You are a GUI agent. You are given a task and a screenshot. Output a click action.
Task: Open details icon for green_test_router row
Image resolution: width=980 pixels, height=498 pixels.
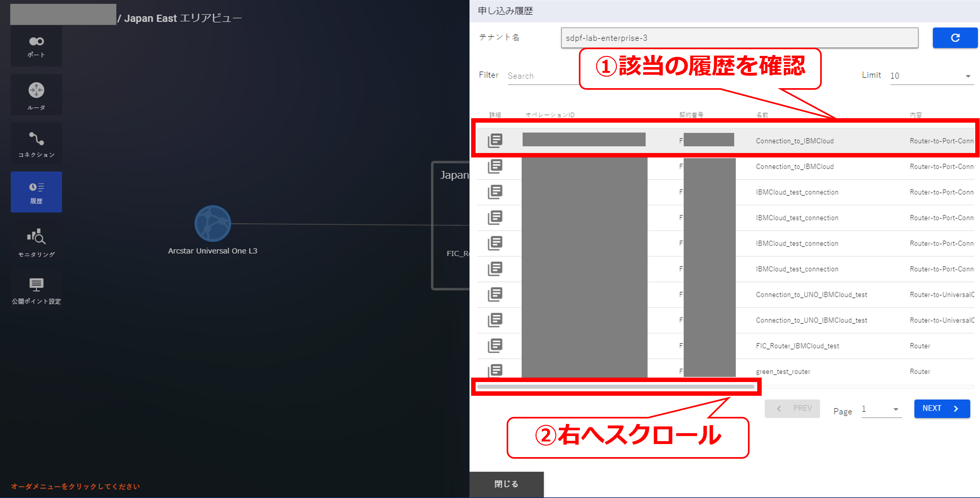(495, 370)
